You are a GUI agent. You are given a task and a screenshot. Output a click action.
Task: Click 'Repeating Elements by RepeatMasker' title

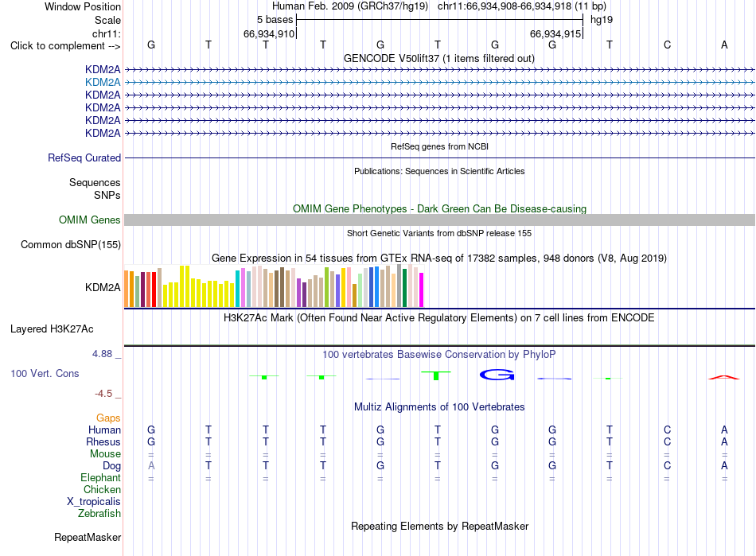[x=439, y=526]
